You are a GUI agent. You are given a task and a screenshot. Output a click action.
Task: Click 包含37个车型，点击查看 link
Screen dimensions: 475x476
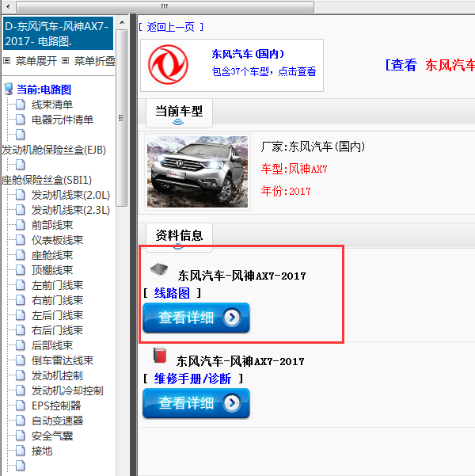264,71
